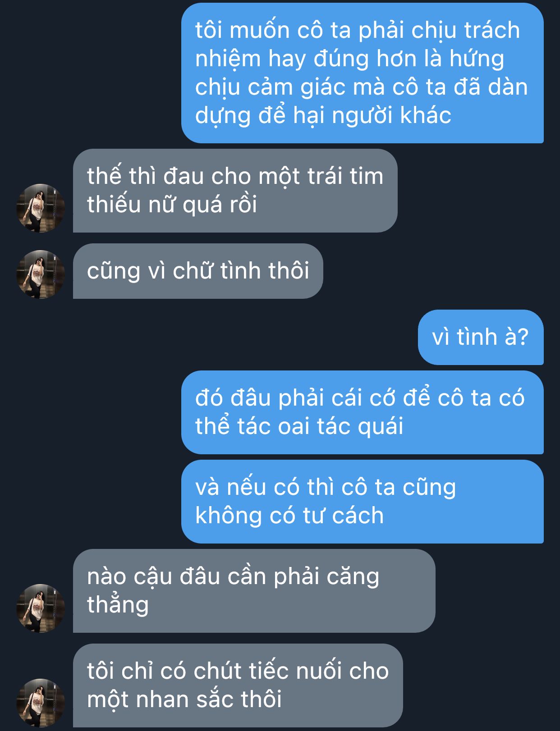The width and height of the screenshot is (560, 731).
Task: Select the long blue bubble ending 'hại người khác'
Action: pos(363,73)
